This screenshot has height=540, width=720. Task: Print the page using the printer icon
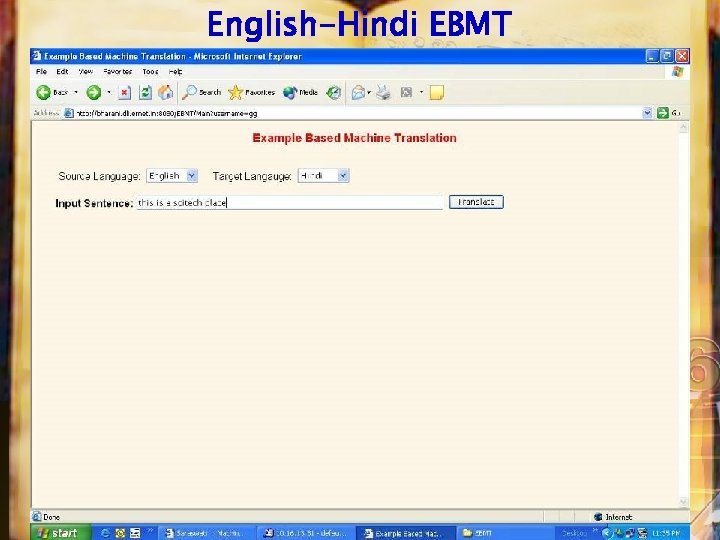[383, 92]
